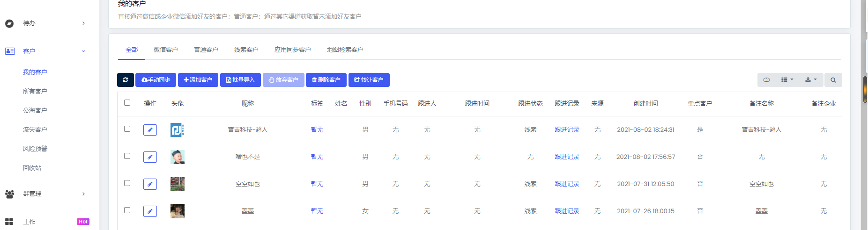The image size is (868, 230).
Task: Switch to the 线索客户 tab
Action: (x=246, y=50)
